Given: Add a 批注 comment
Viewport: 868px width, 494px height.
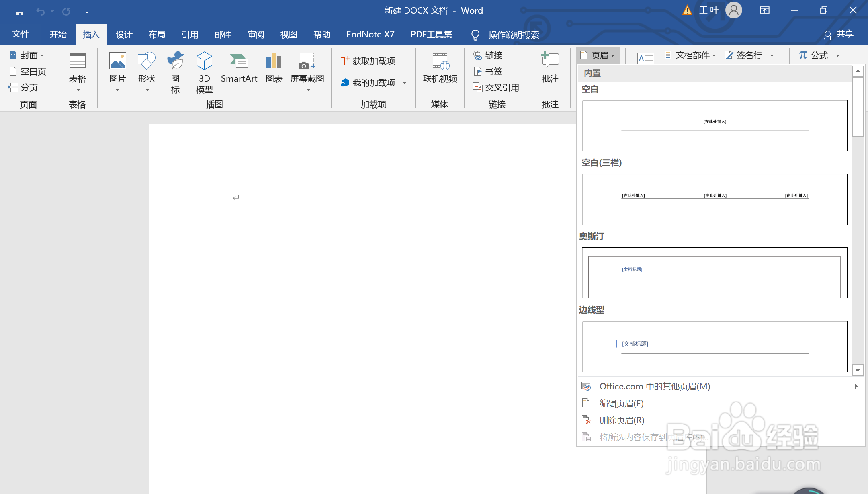Looking at the screenshot, I should 550,68.
